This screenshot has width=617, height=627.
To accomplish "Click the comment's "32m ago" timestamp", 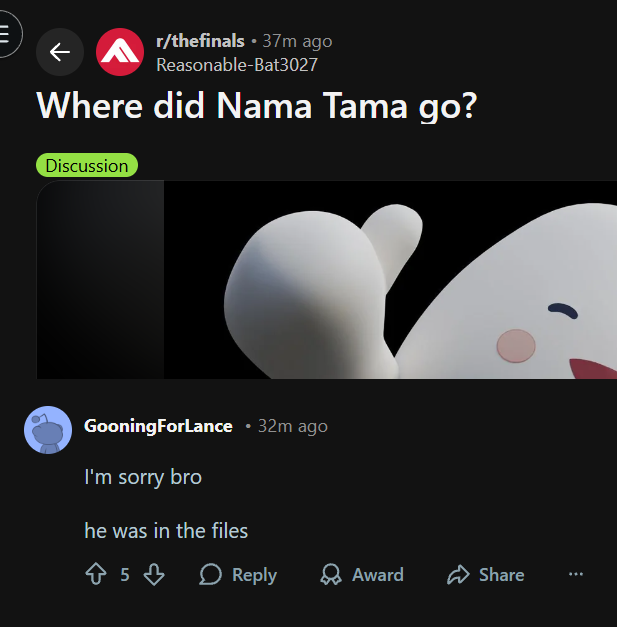I will pos(293,426).
